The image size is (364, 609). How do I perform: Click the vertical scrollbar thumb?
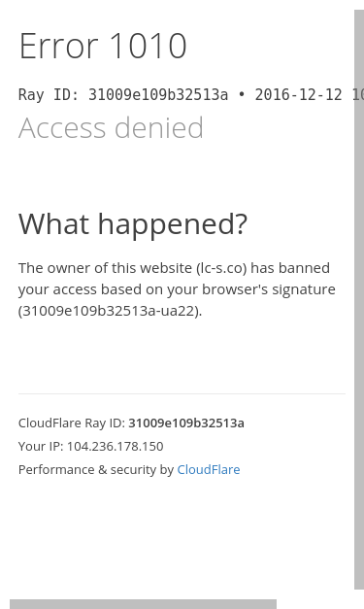coord(359,299)
